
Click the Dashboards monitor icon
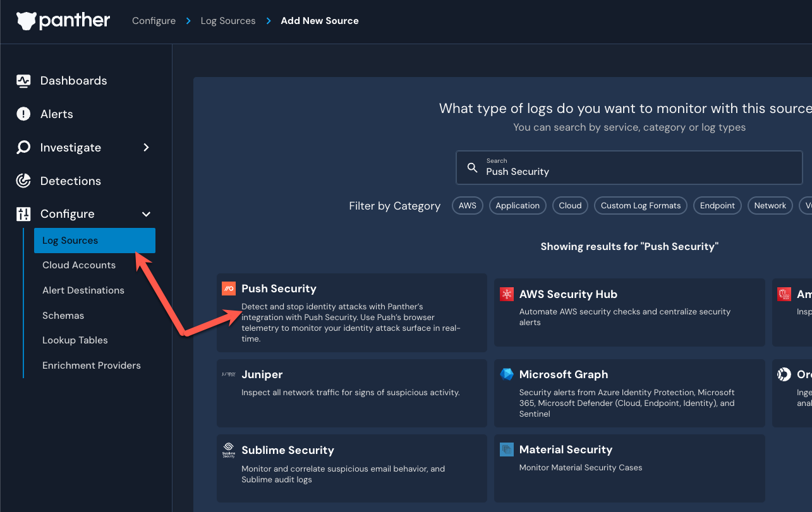[23, 81]
